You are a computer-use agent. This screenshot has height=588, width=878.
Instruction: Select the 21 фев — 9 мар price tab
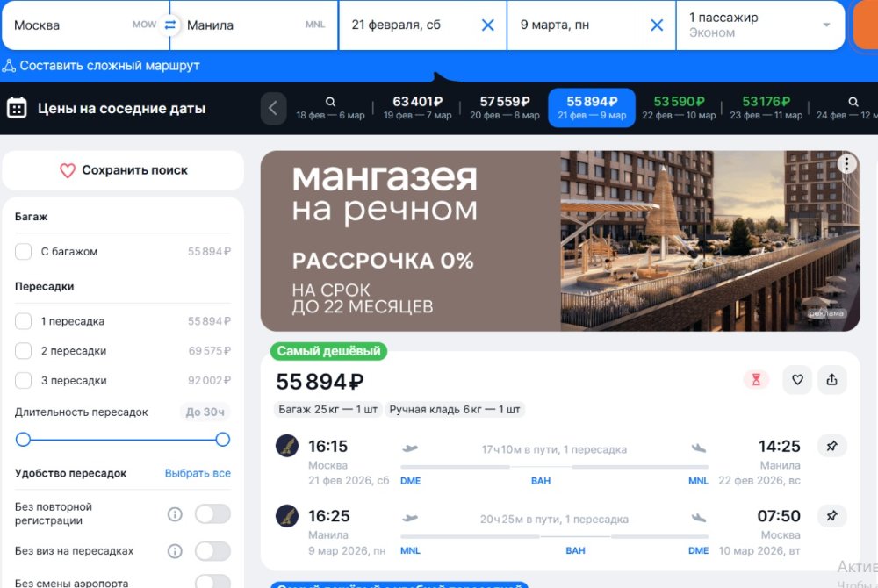pyautogui.click(x=592, y=108)
